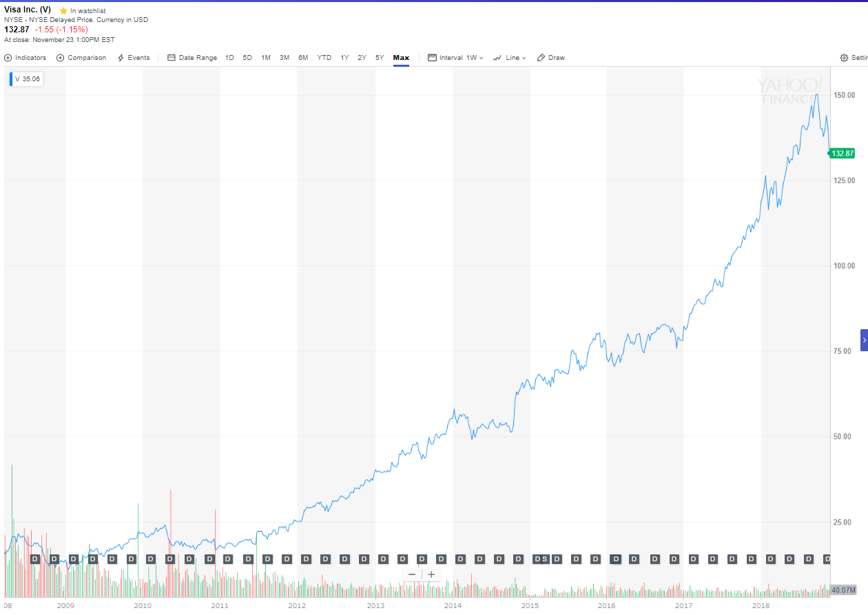Click the 2009 year label
The width and height of the screenshot is (868, 615).
click(x=65, y=606)
